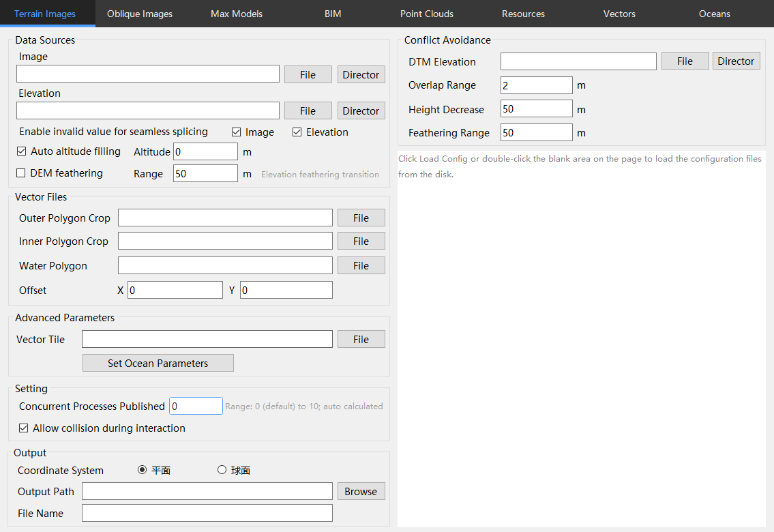Click the Offset Y field
774x532 pixels.
coord(286,290)
